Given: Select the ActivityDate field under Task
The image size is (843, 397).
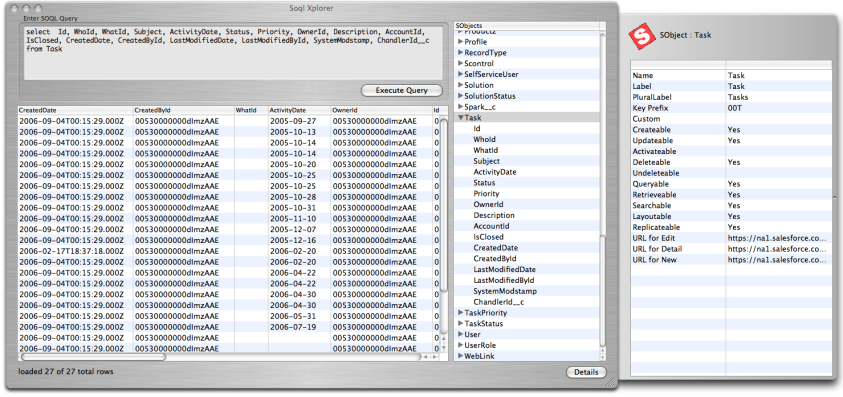Looking at the screenshot, I should click(x=495, y=172).
